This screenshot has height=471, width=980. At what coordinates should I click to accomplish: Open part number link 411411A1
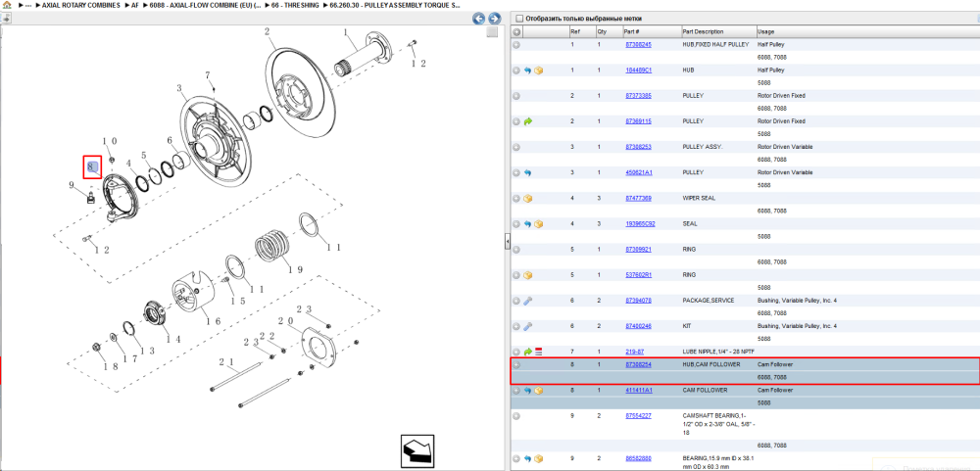coord(638,391)
